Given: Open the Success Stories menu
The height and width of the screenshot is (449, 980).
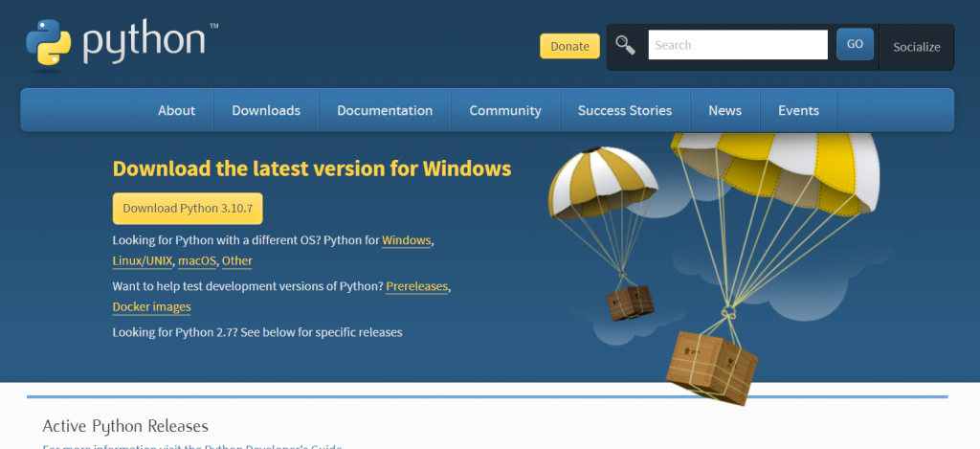Looking at the screenshot, I should [625, 111].
